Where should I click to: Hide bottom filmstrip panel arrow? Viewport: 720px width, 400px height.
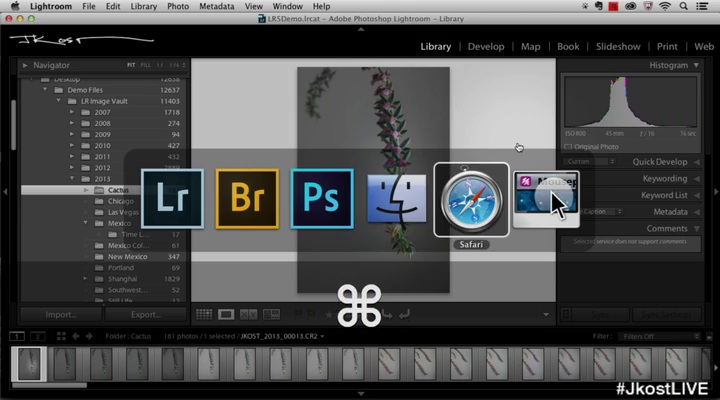(x=361, y=394)
